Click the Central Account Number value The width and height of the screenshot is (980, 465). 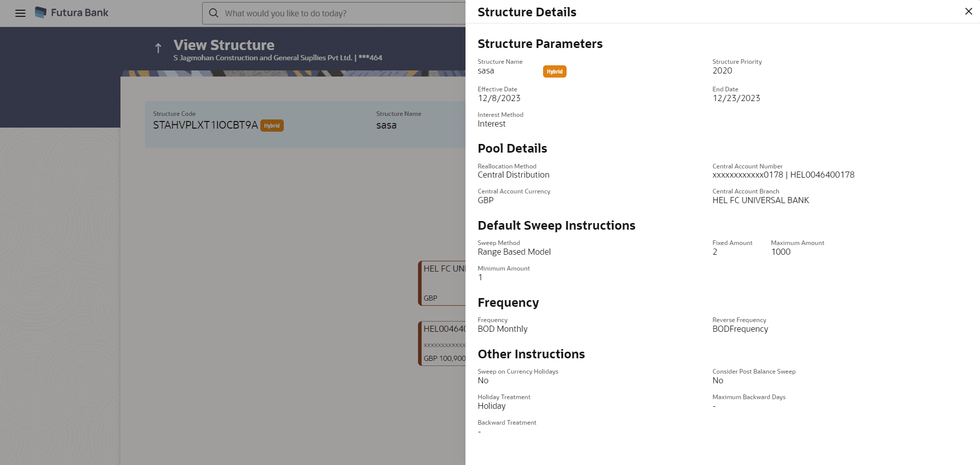click(783, 175)
